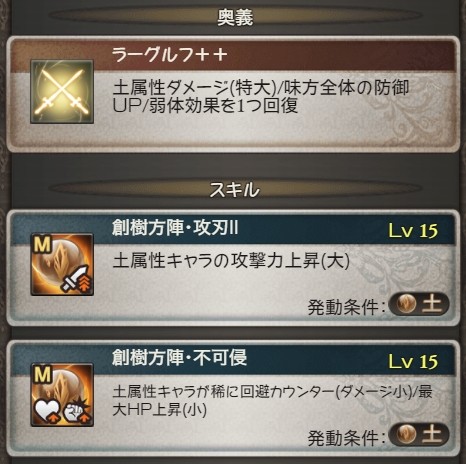Select the スキル section header
466x464 pixels.
pyautogui.click(x=234, y=190)
